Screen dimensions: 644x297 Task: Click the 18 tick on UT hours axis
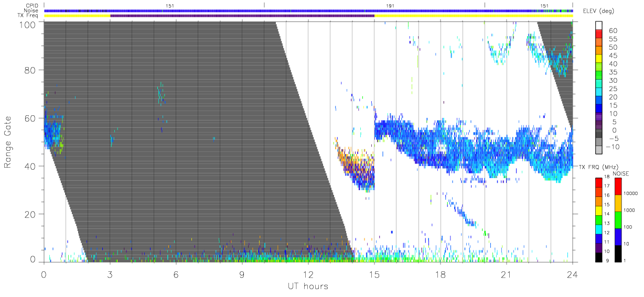point(440,274)
